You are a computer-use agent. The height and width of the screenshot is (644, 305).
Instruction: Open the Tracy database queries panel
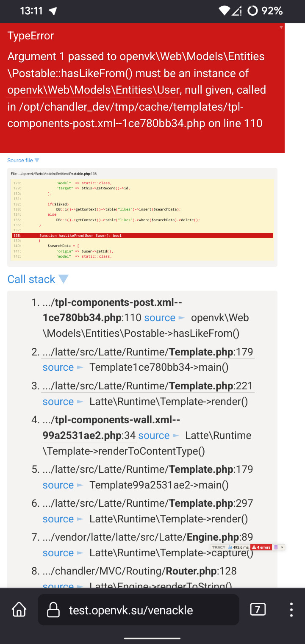pyautogui.click(x=276, y=547)
